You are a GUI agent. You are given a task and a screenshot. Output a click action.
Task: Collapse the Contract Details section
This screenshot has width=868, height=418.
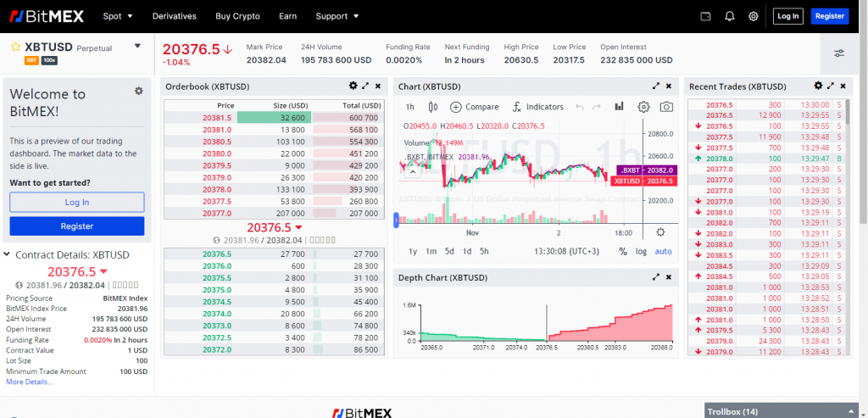(7, 254)
